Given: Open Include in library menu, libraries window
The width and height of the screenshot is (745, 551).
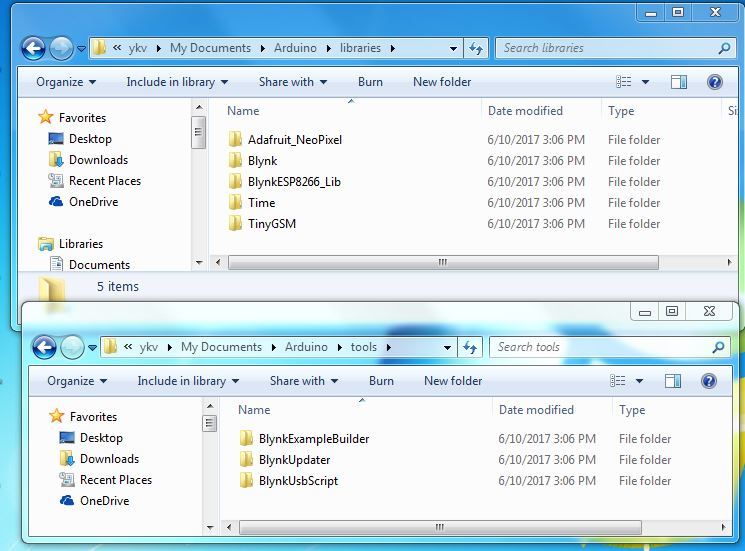Looking at the screenshot, I should [177, 82].
